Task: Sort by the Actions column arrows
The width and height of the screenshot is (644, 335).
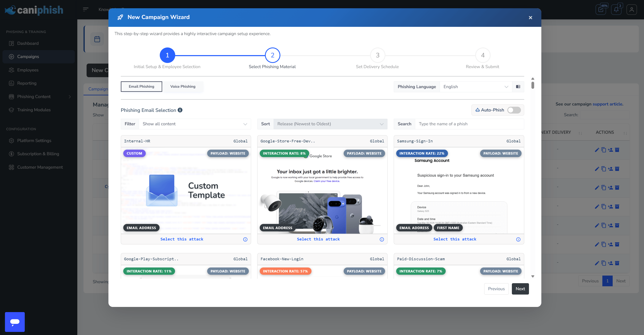Action: [x=625, y=133]
